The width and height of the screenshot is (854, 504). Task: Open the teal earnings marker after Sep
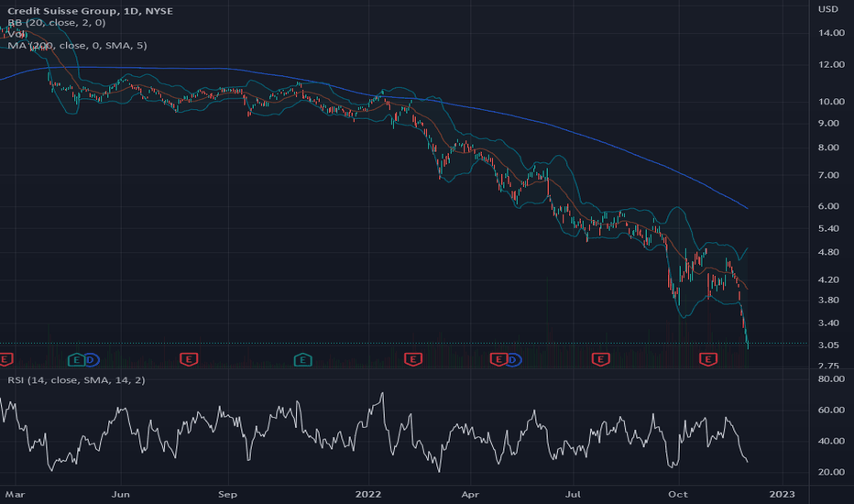coord(302,359)
